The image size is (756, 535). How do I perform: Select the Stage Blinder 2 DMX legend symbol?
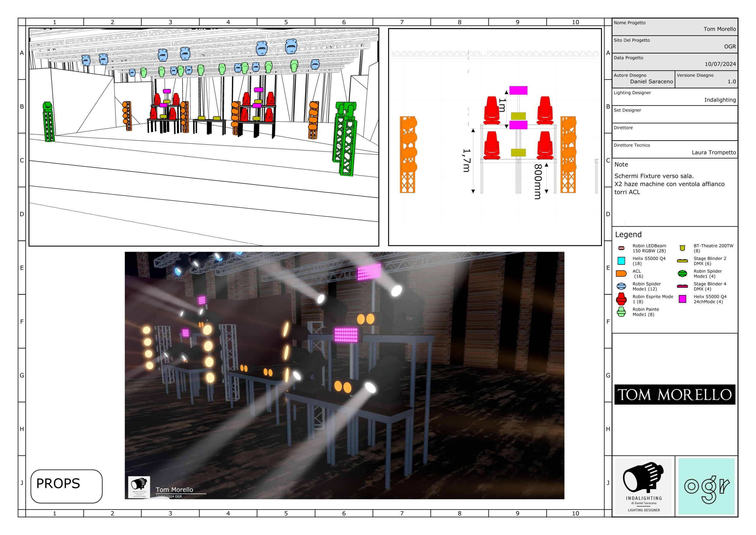click(682, 261)
